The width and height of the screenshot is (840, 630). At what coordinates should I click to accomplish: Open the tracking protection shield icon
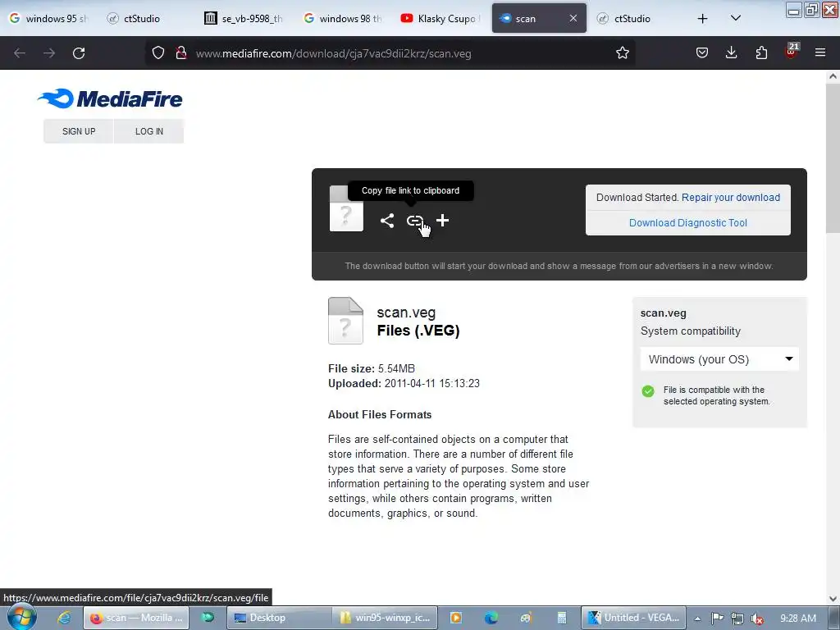(x=158, y=53)
